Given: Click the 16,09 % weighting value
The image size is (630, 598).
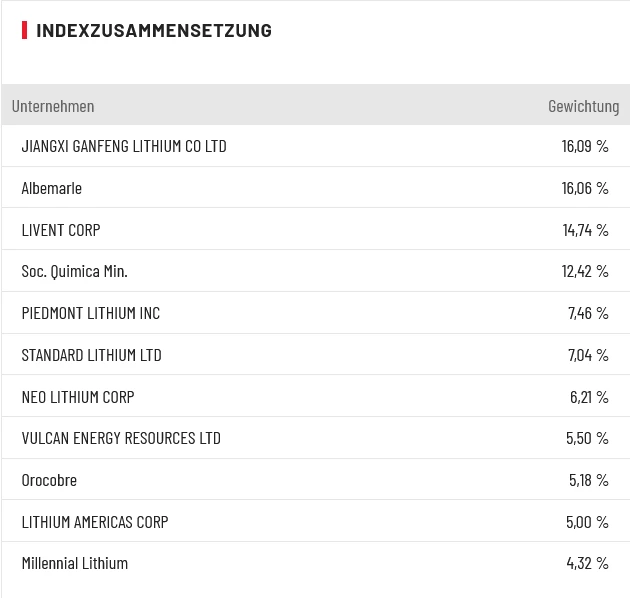Looking at the screenshot, I should (x=585, y=146).
